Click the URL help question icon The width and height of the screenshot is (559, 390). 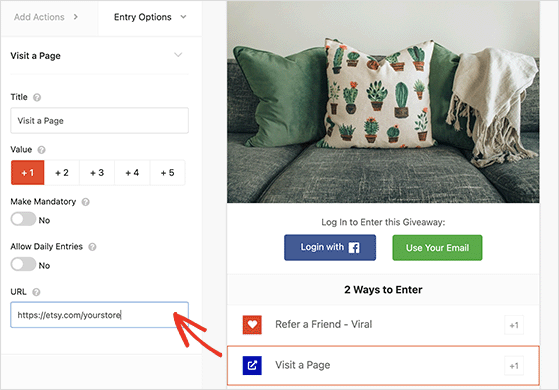[36, 292]
